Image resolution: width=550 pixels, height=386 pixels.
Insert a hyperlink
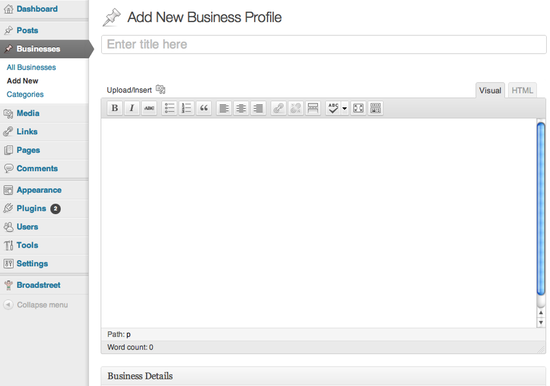pyautogui.click(x=279, y=108)
